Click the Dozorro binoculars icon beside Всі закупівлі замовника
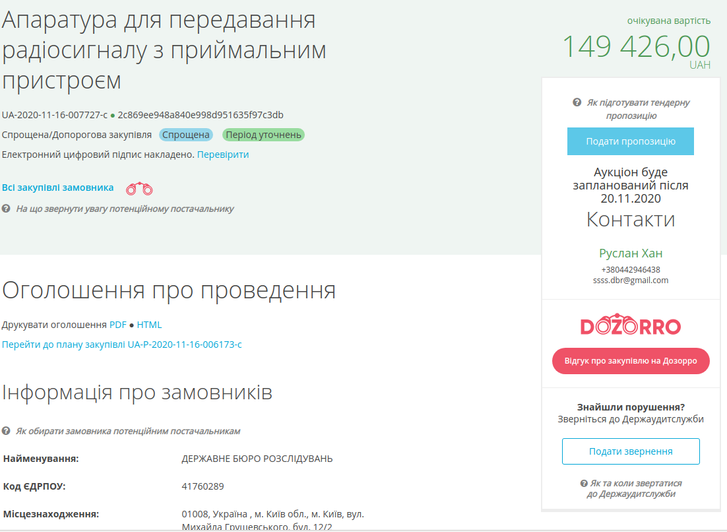The image size is (727, 532). point(140,188)
